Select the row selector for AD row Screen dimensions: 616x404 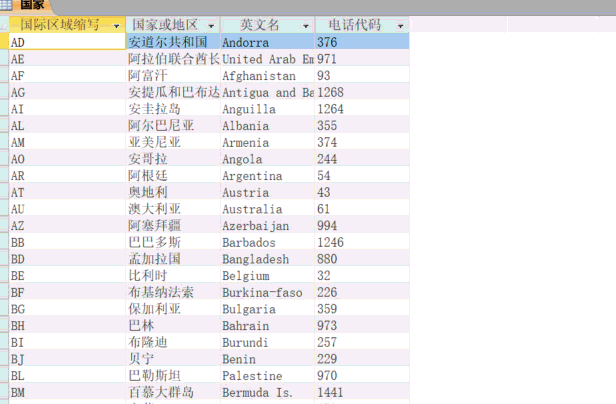[4, 42]
